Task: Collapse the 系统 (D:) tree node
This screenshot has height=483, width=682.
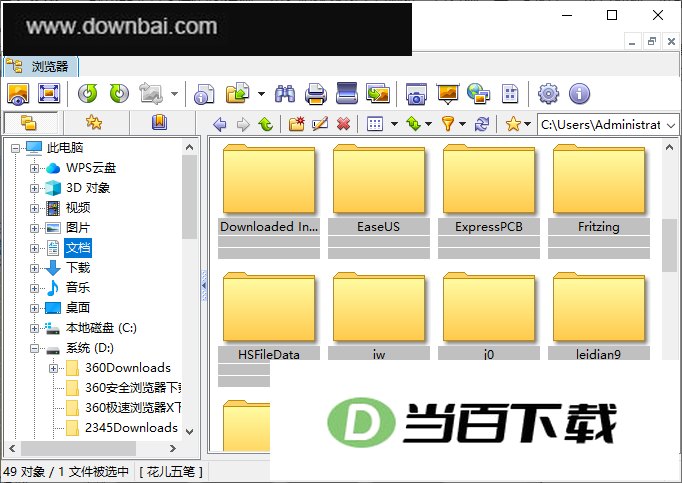Action: (34, 349)
